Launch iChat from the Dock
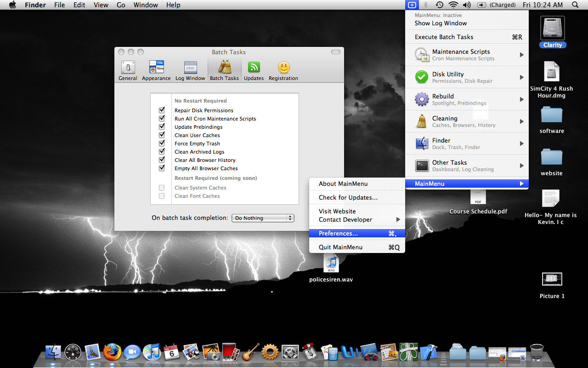 (x=132, y=352)
